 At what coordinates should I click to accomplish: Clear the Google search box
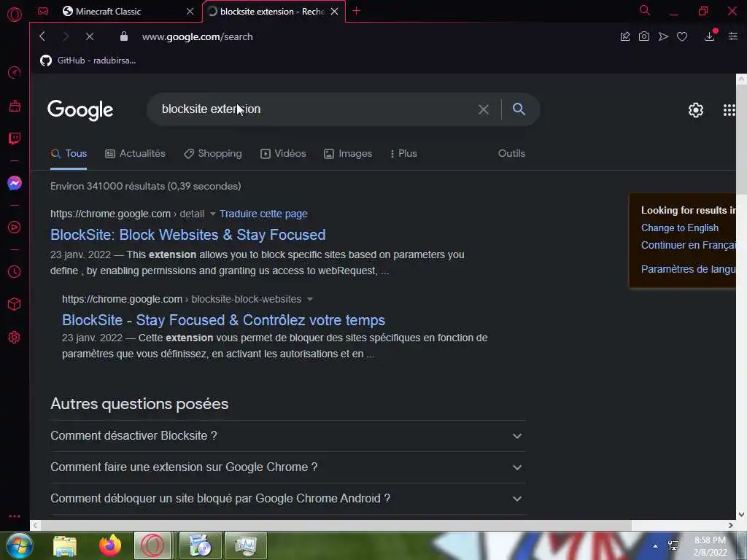click(x=483, y=109)
